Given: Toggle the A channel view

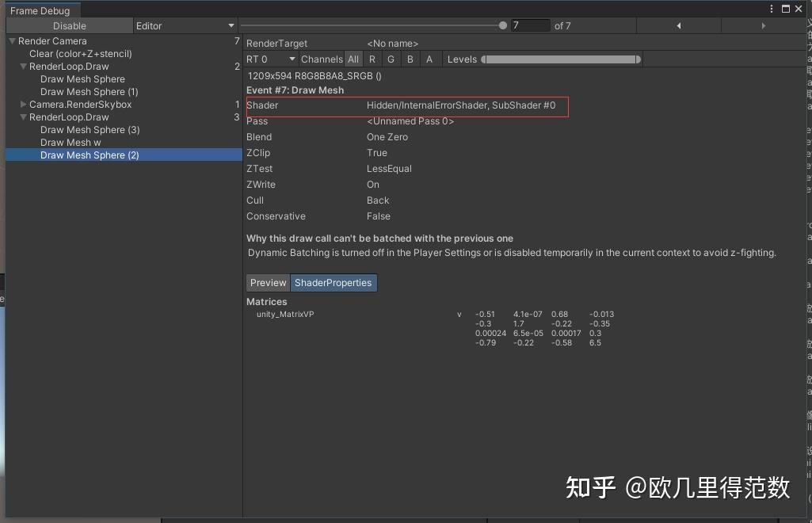Looking at the screenshot, I should (x=430, y=59).
